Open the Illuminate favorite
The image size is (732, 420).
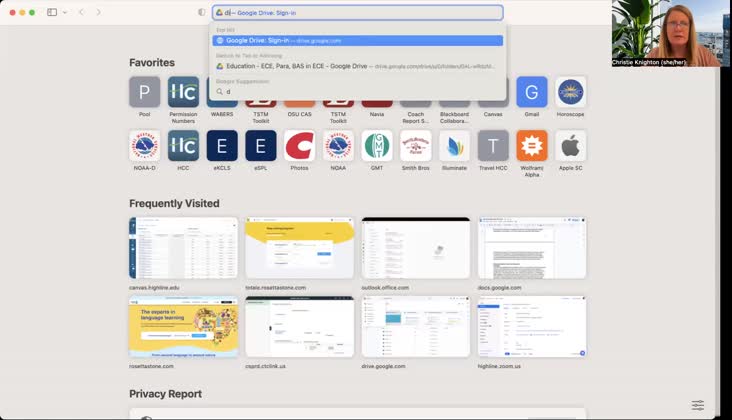454,146
